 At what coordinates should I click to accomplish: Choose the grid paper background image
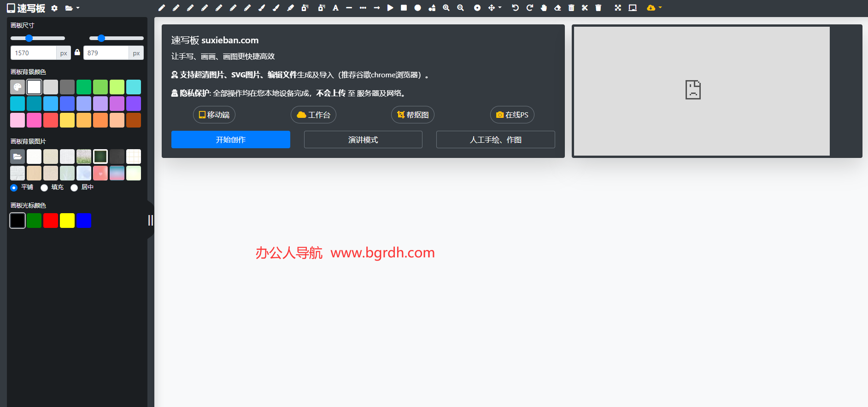(134, 157)
